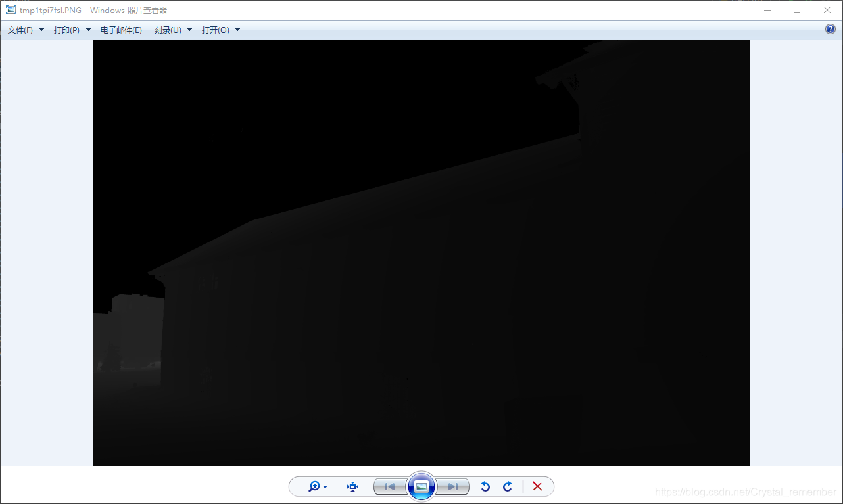Rotate the image clockwise
843x504 pixels.
click(508, 486)
